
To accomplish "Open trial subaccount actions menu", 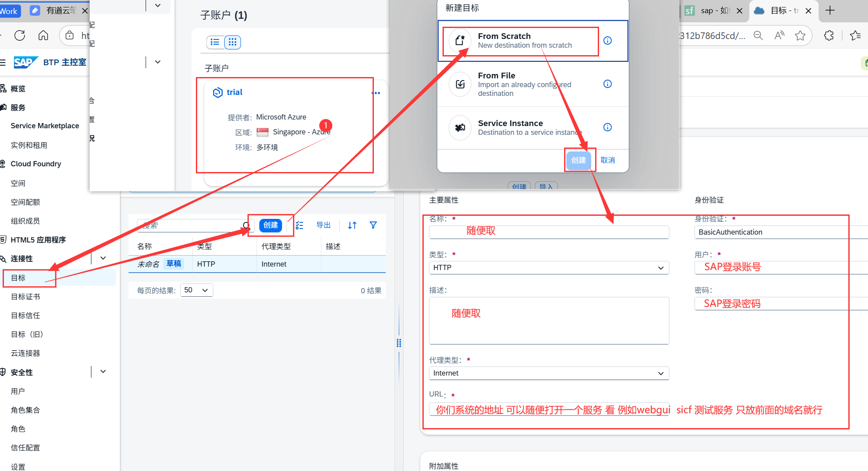I will [376, 93].
